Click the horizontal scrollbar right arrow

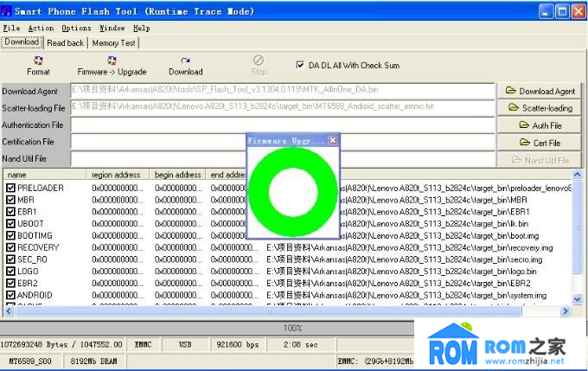tap(566, 311)
